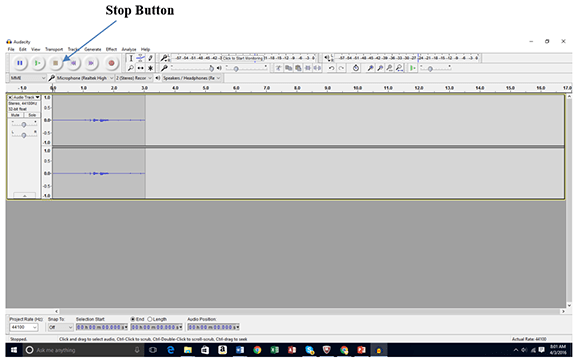
Task: Select the Time Shift tool
Action: [x=140, y=68]
